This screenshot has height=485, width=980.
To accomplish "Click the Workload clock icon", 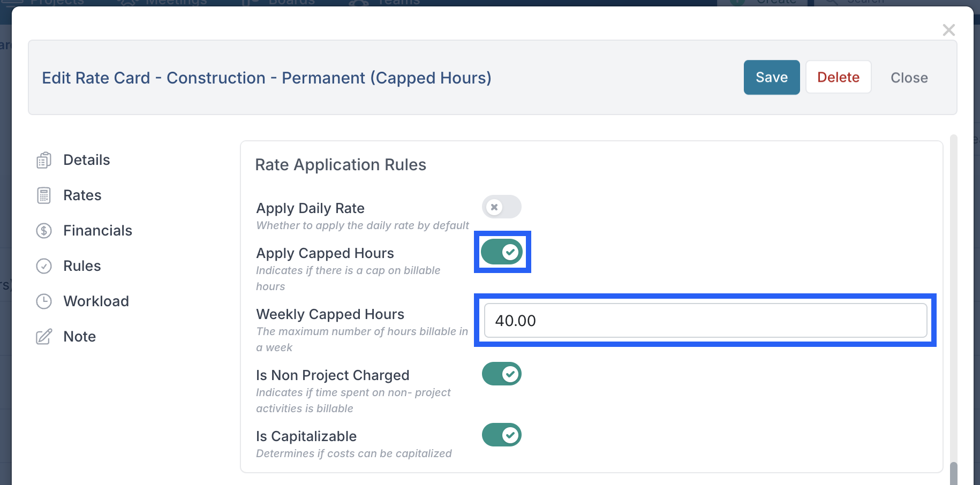I will (x=44, y=301).
